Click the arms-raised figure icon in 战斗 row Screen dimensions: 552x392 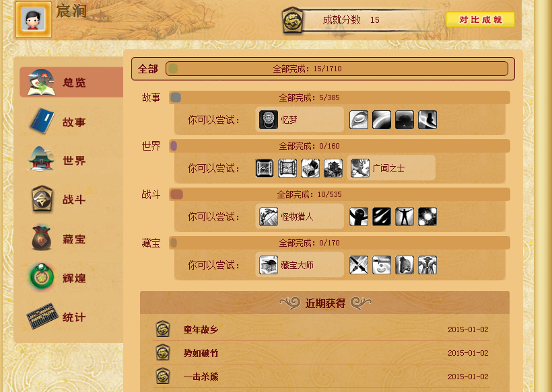click(405, 217)
